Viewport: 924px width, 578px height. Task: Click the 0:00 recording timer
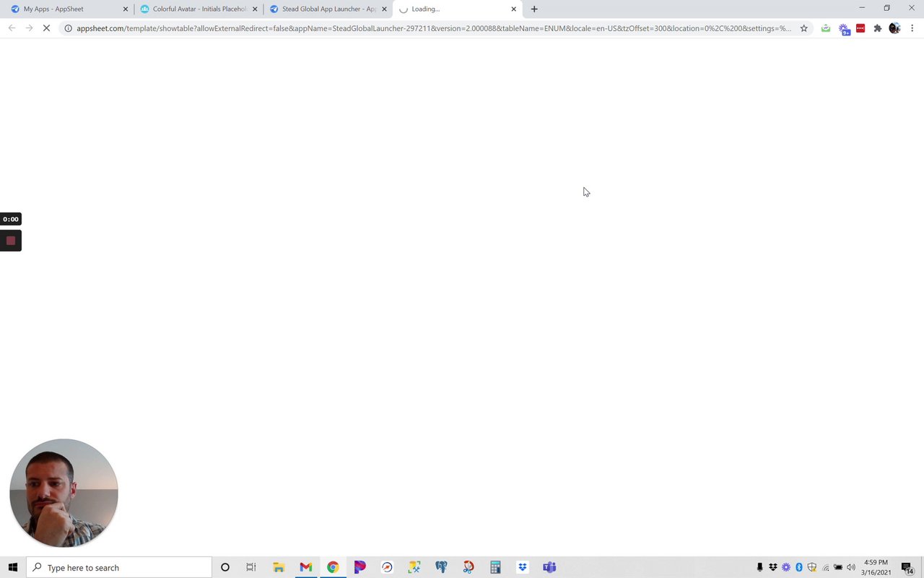[11, 219]
